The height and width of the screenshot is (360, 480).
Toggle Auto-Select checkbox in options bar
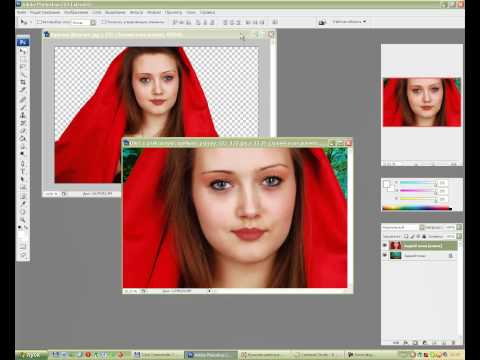point(39,22)
